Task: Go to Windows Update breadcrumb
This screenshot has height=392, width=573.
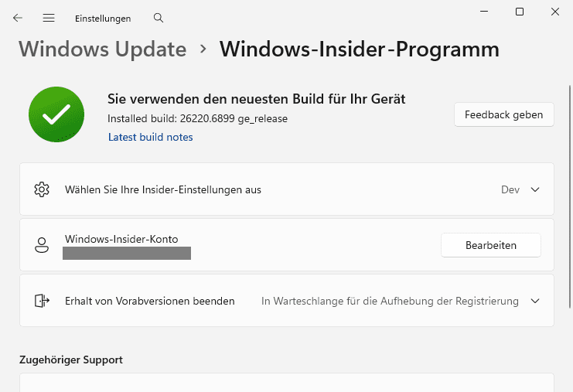Action: pyautogui.click(x=102, y=49)
